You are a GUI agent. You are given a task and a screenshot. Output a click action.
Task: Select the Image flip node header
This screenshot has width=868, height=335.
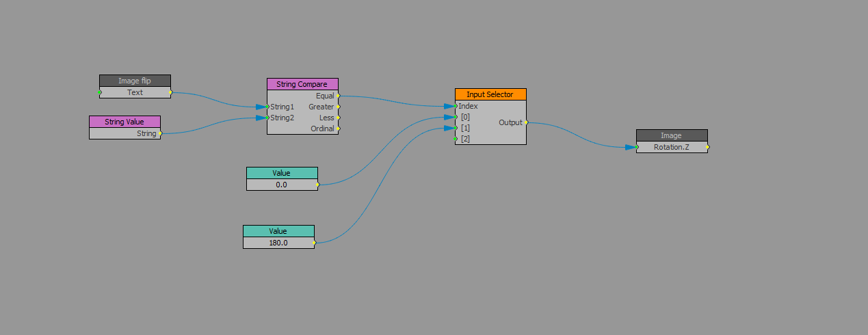click(x=135, y=81)
